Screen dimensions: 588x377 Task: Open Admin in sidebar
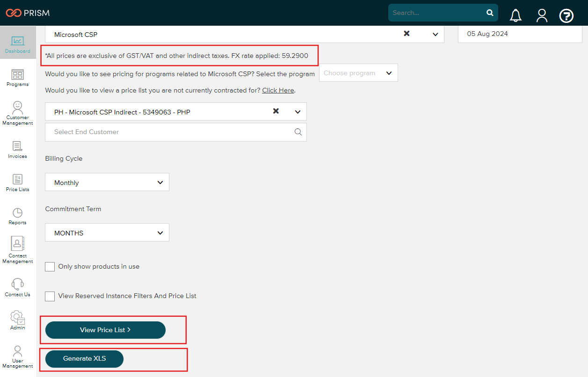tap(18, 320)
